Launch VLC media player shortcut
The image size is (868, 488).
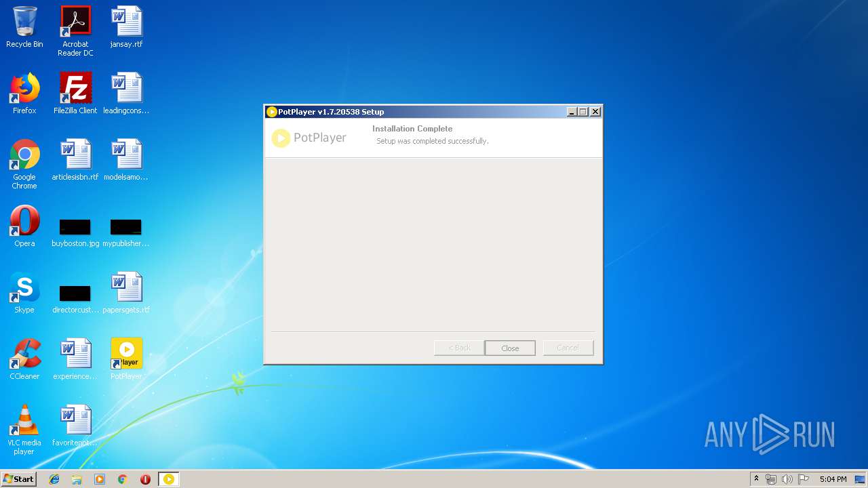click(24, 430)
